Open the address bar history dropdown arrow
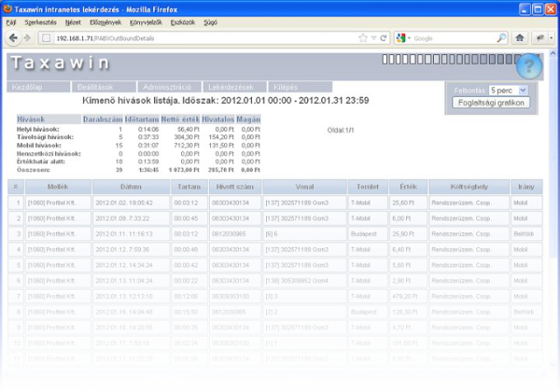Image resolution: width=560 pixels, height=392 pixels. (x=373, y=38)
